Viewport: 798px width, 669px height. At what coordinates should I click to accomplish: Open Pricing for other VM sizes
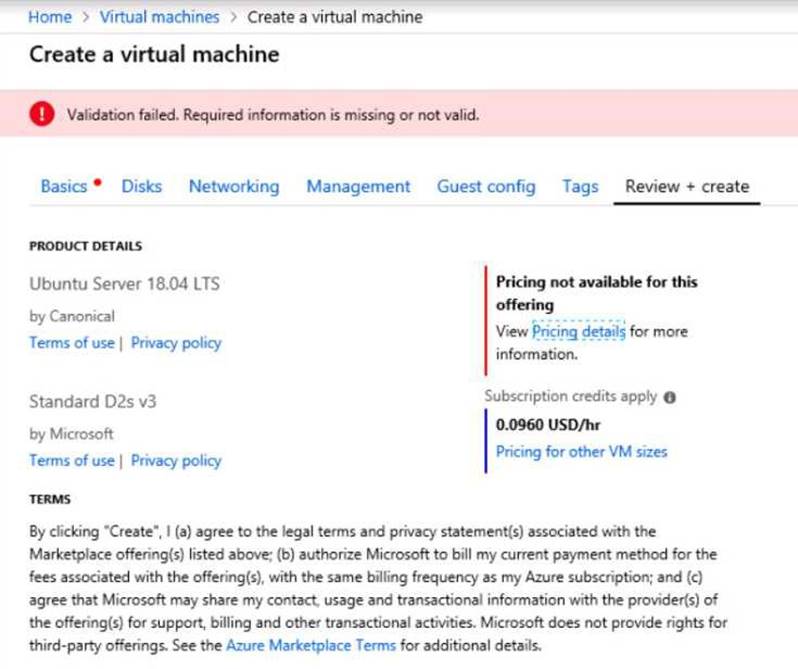coord(581,451)
